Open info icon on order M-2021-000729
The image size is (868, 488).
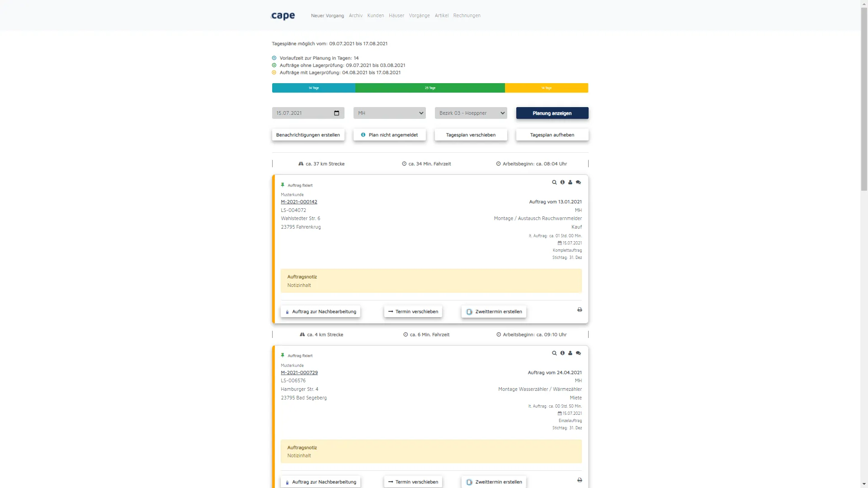(562, 353)
